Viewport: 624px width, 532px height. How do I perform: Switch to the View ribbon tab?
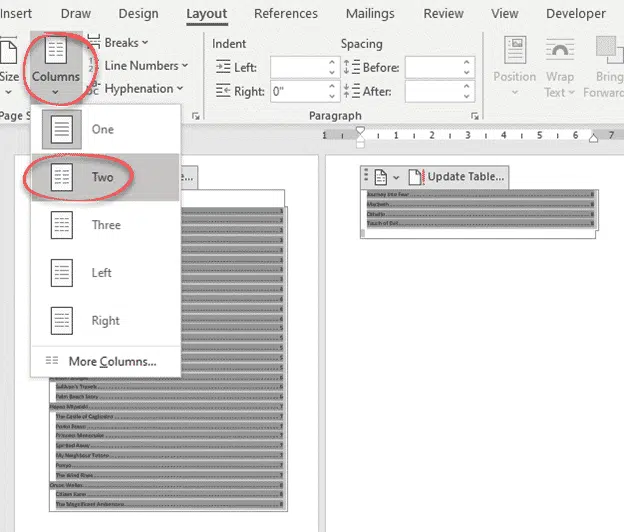pos(505,14)
